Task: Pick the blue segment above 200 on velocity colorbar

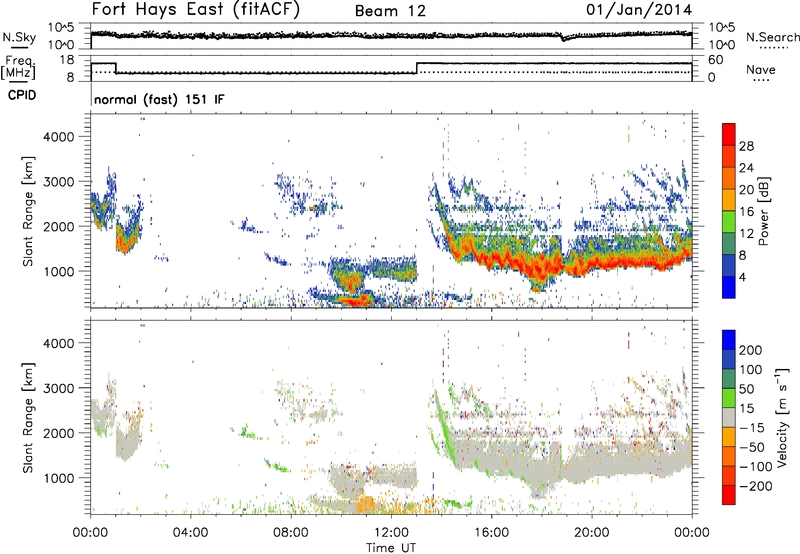Action: (729, 340)
